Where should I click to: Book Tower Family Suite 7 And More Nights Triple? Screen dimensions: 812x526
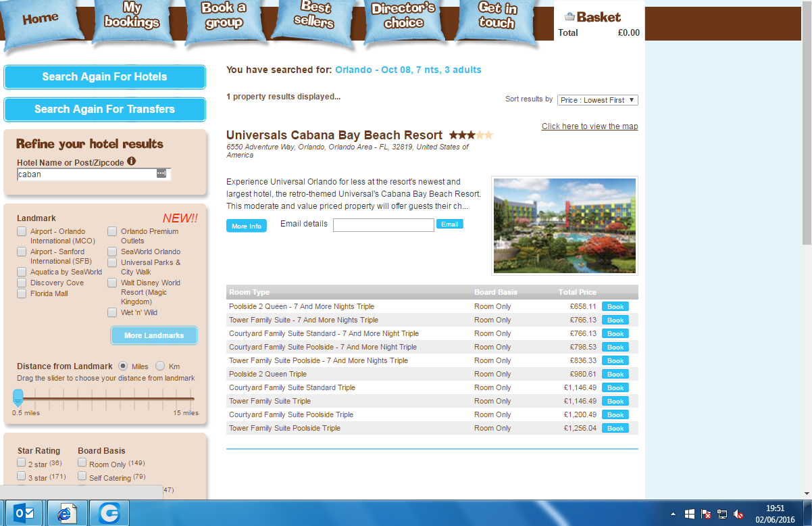tap(615, 320)
